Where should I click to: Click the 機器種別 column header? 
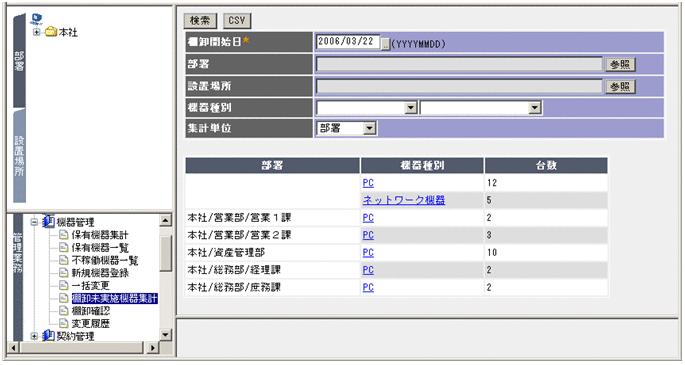(422, 165)
